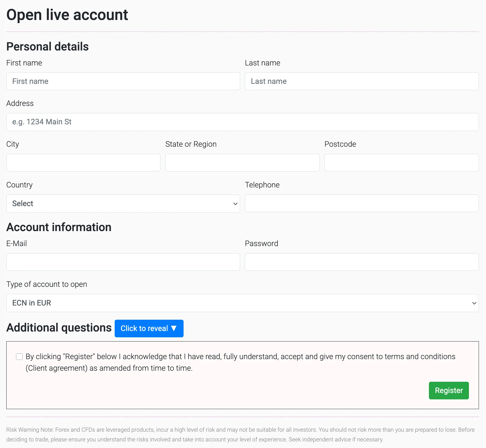Click the Select placeholder in Country box
This screenshot has width=486, height=448.
(23, 203)
